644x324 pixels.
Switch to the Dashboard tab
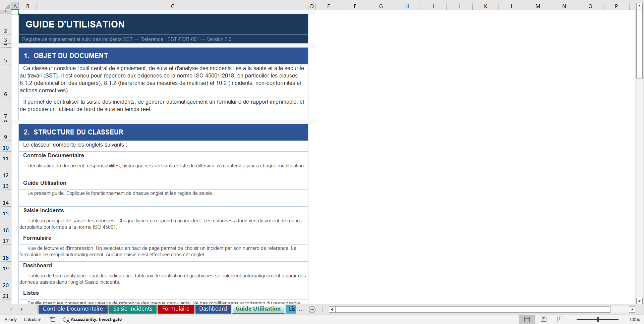(x=213, y=309)
